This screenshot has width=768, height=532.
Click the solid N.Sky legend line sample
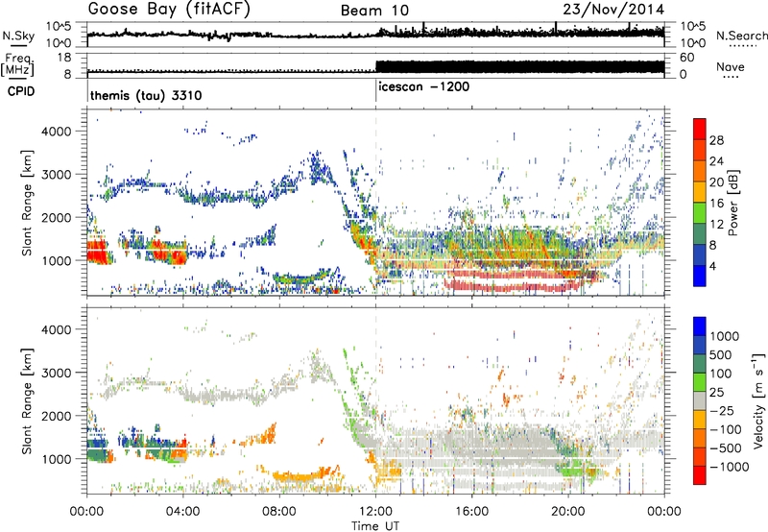tap(18, 46)
